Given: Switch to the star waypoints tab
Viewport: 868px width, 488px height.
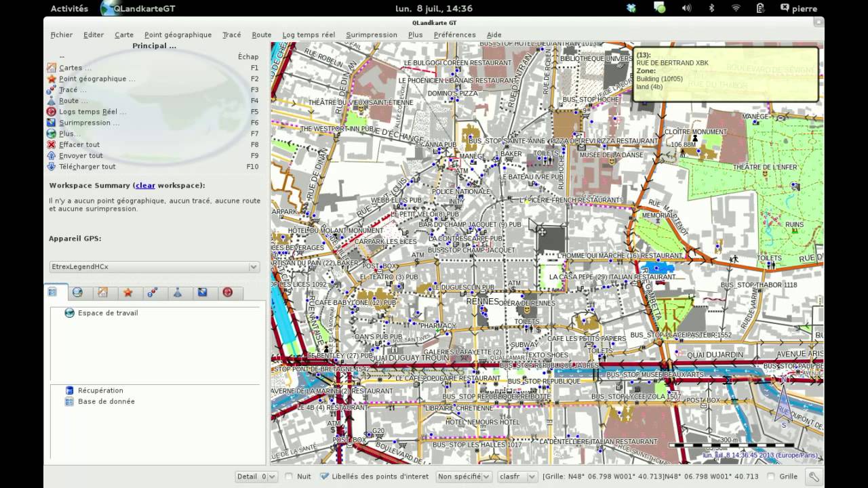Looking at the screenshot, I should pyautogui.click(x=127, y=293).
